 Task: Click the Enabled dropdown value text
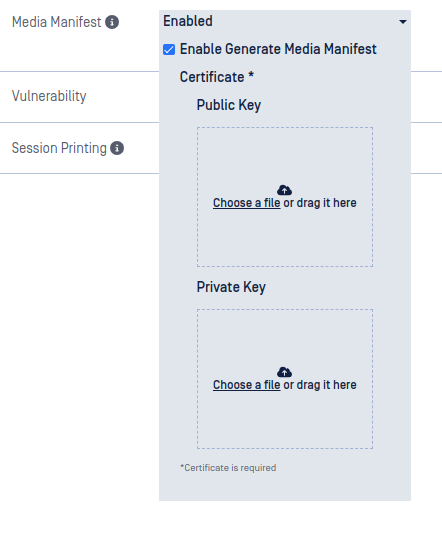click(188, 21)
